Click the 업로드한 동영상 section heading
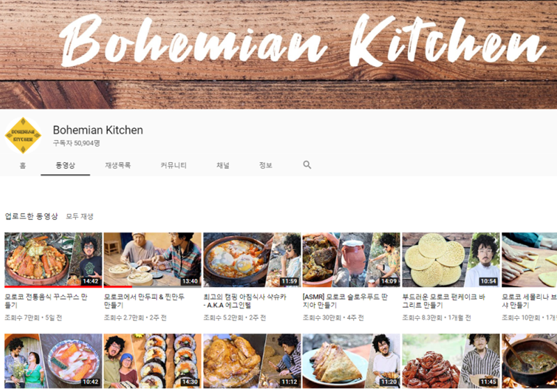Viewport: 557px width, 392px height. [x=31, y=217]
